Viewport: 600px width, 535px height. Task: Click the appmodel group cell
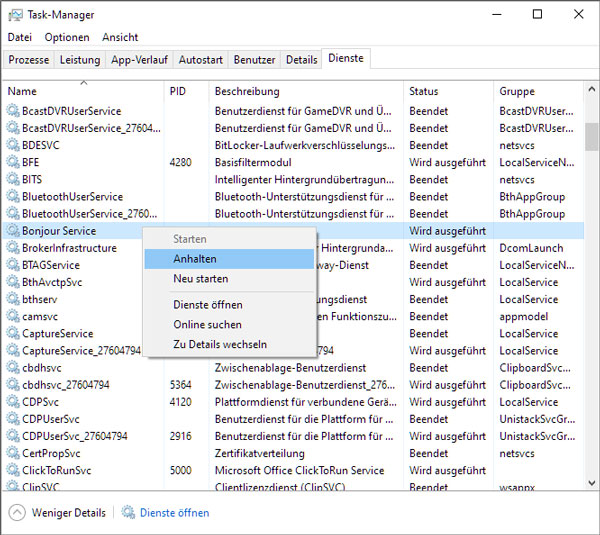[523, 316]
